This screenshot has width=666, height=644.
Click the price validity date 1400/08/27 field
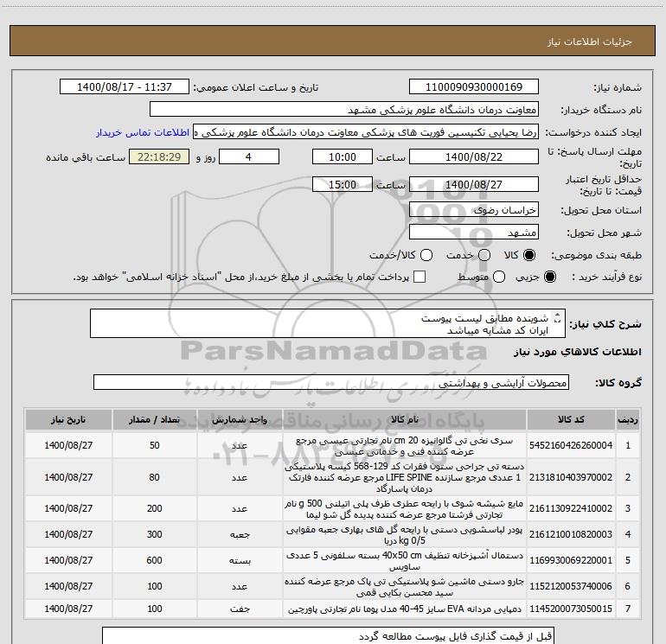click(474, 184)
